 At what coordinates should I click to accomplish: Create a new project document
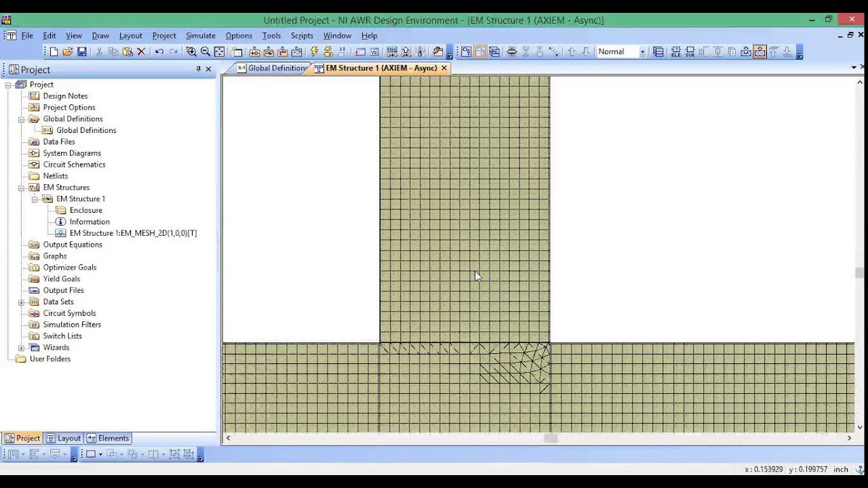coord(54,52)
